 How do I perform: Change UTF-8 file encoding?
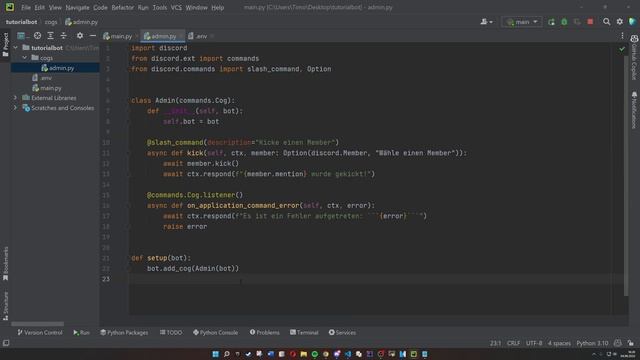(x=534, y=343)
